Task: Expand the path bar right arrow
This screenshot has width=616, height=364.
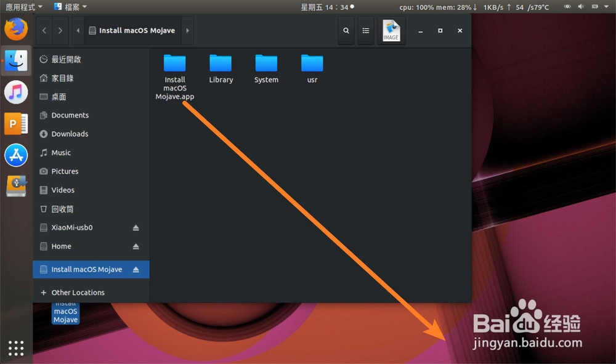Action: 187,30
